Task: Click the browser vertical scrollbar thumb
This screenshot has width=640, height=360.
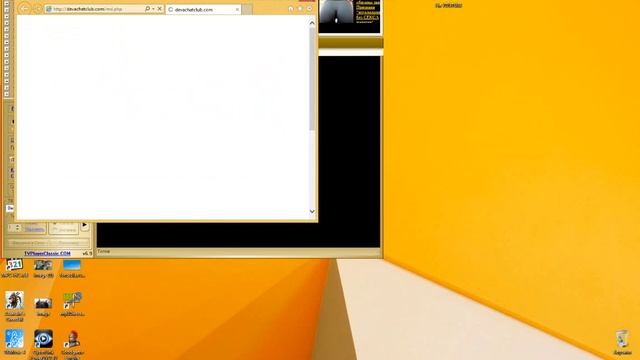Action: [x=312, y=79]
